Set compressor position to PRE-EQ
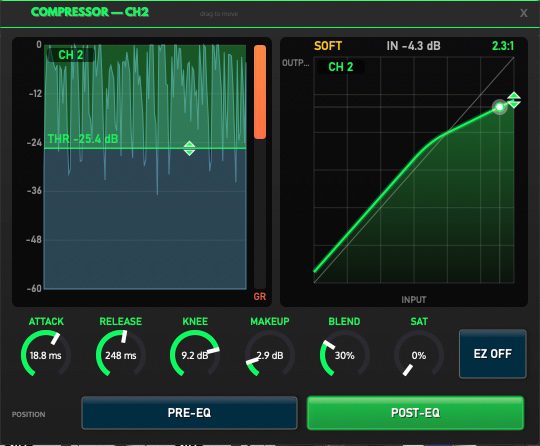This screenshot has width=540, height=446. [189, 413]
